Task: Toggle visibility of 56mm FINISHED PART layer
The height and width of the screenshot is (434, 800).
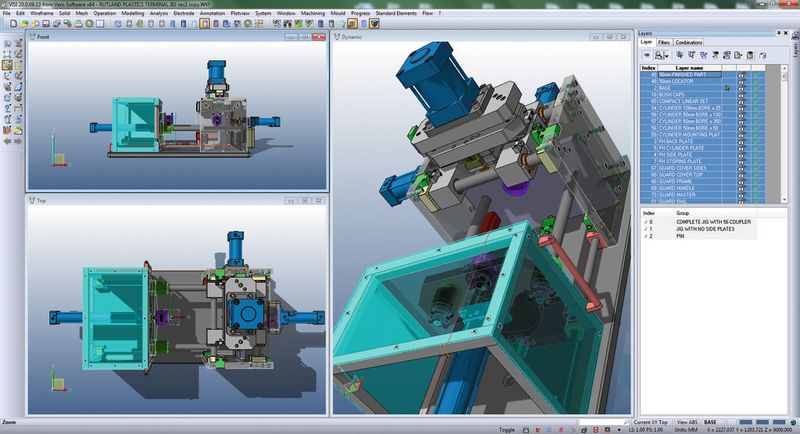Action: (741, 74)
